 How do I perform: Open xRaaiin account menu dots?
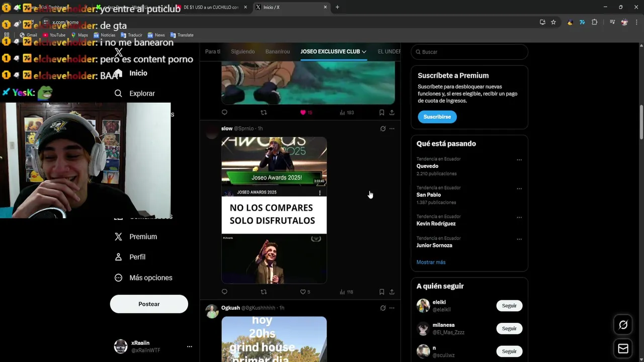point(190,346)
